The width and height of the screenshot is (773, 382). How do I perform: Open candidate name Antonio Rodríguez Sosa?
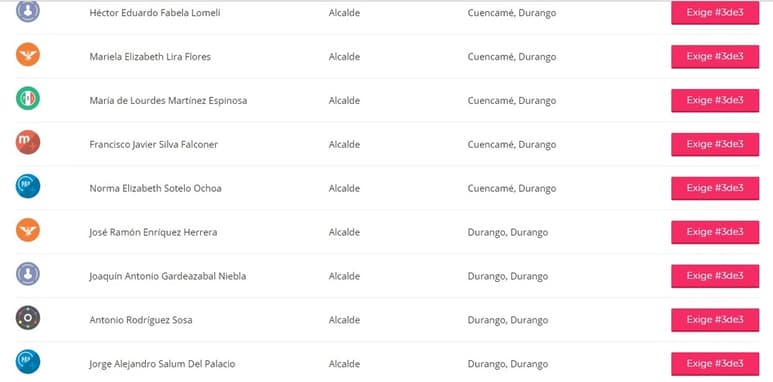pyautogui.click(x=141, y=320)
